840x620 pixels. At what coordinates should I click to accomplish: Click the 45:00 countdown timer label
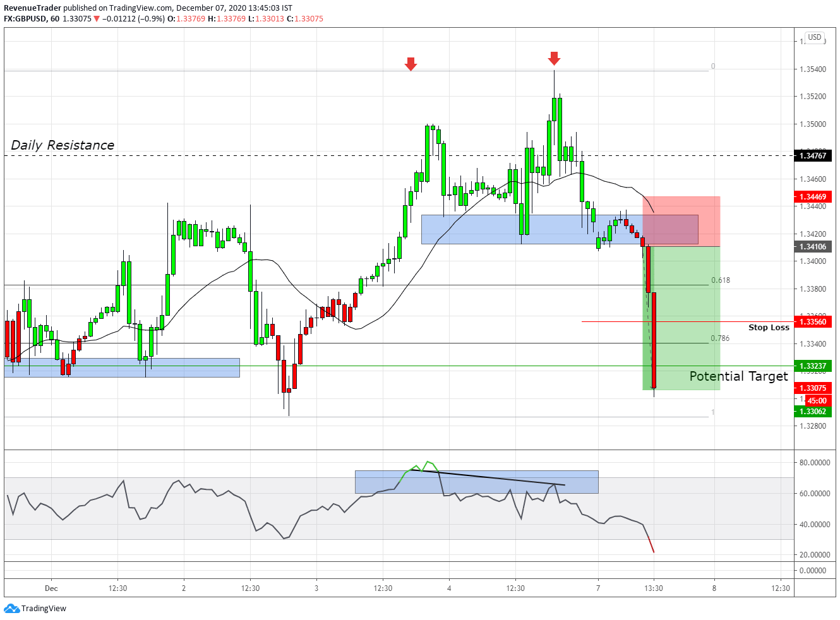click(817, 401)
